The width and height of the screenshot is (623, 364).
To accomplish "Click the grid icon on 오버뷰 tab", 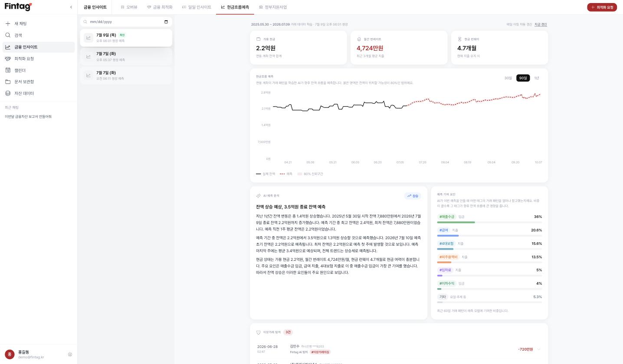I will [x=123, y=7].
